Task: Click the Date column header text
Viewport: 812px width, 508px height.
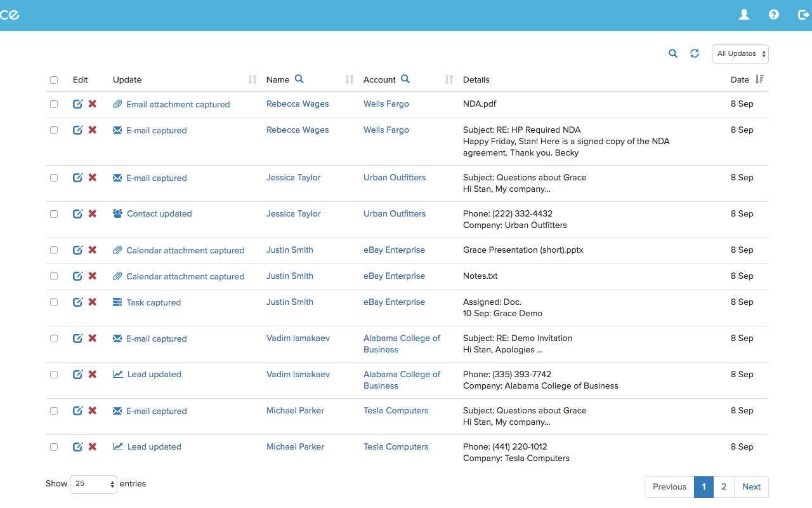Action: coord(740,80)
